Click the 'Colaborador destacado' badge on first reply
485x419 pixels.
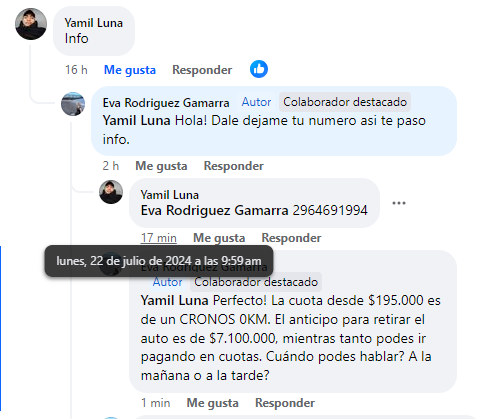click(345, 102)
